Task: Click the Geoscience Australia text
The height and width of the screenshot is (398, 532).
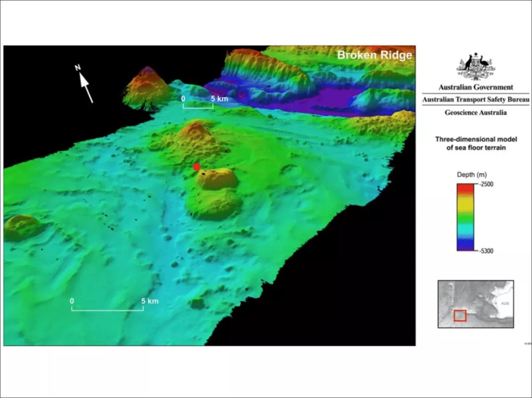Action: [476, 113]
